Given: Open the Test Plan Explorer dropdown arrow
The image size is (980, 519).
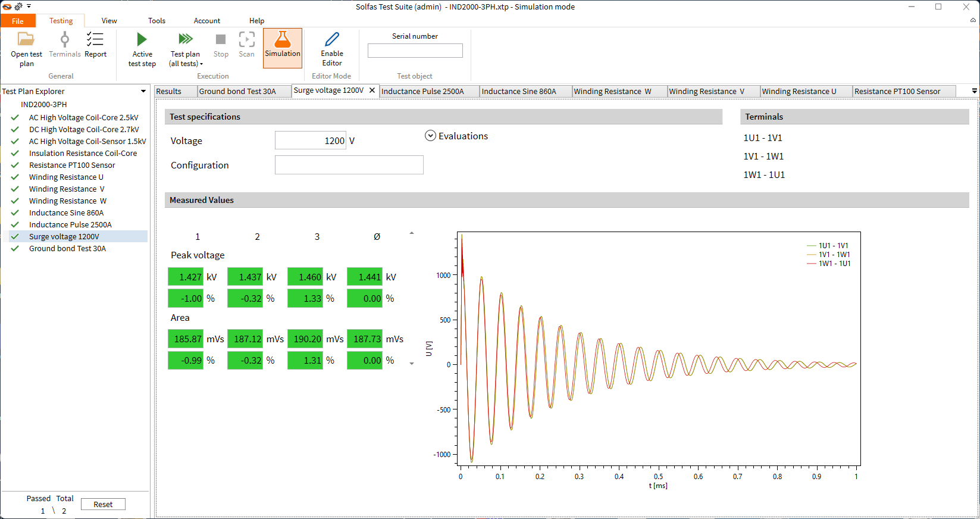Looking at the screenshot, I should [143, 91].
